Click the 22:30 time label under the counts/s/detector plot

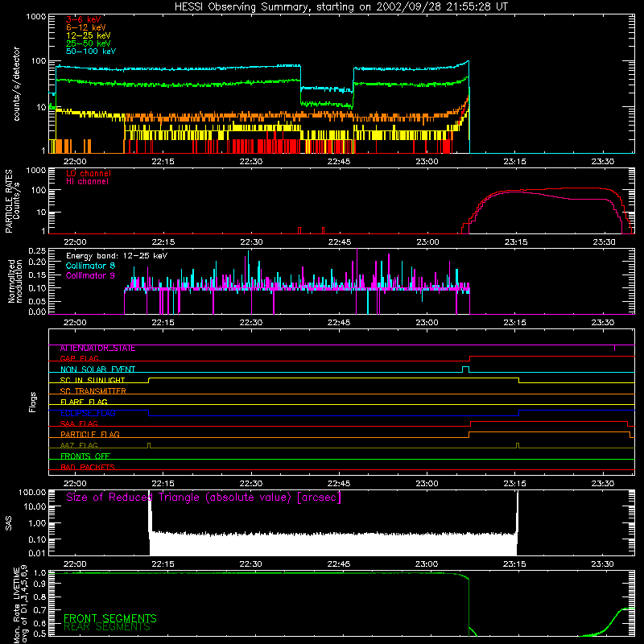[x=251, y=162]
